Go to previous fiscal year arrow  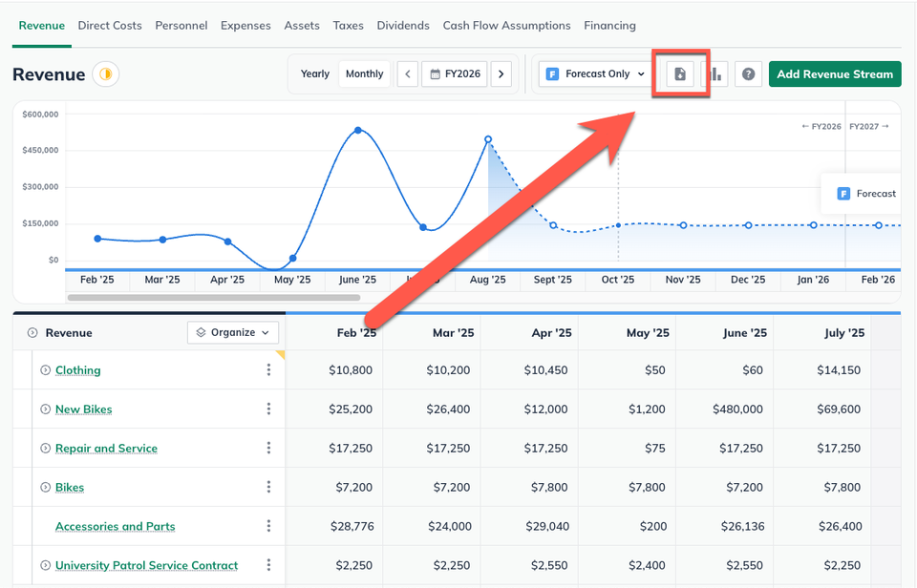408,74
